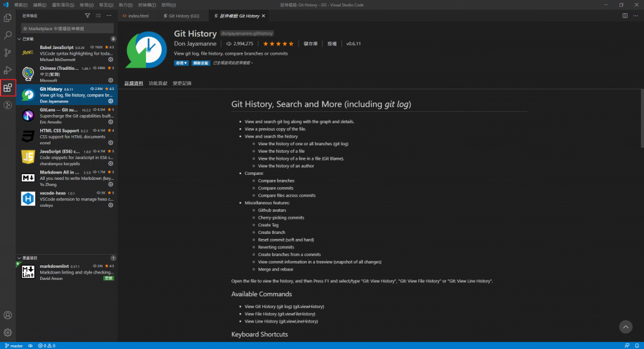
Task: Open the Explorer view in activity bar
Action: click(8, 18)
